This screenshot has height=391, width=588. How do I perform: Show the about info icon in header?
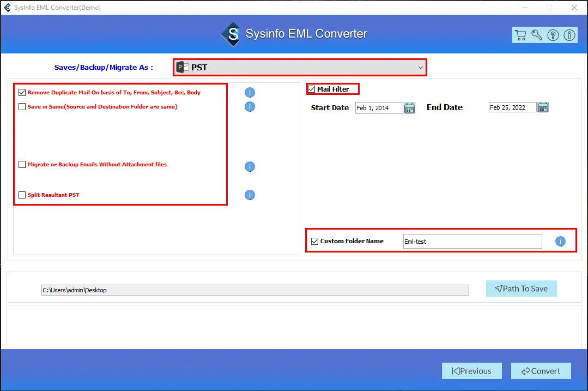(x=569, y=35)
